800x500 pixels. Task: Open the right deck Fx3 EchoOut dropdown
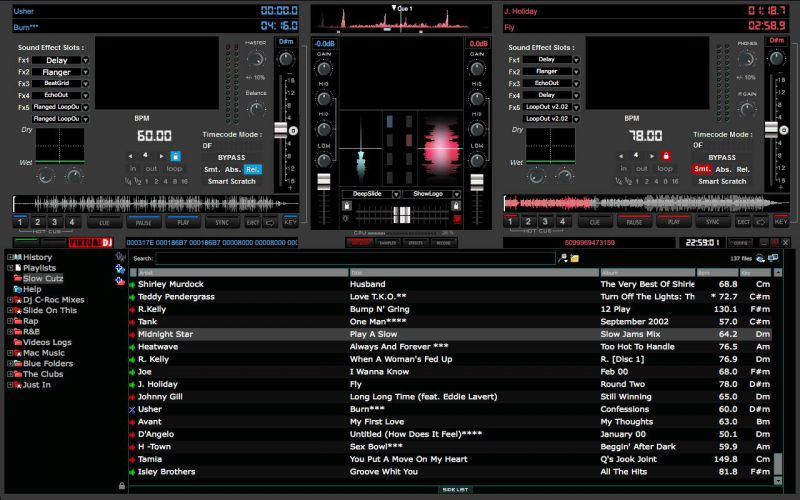coord(576,83)
